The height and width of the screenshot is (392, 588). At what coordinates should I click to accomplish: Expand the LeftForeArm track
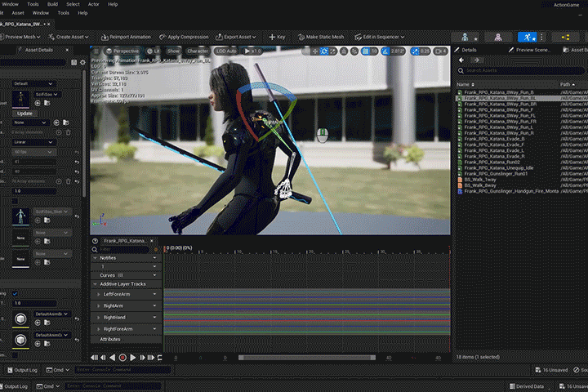[99, 295]
